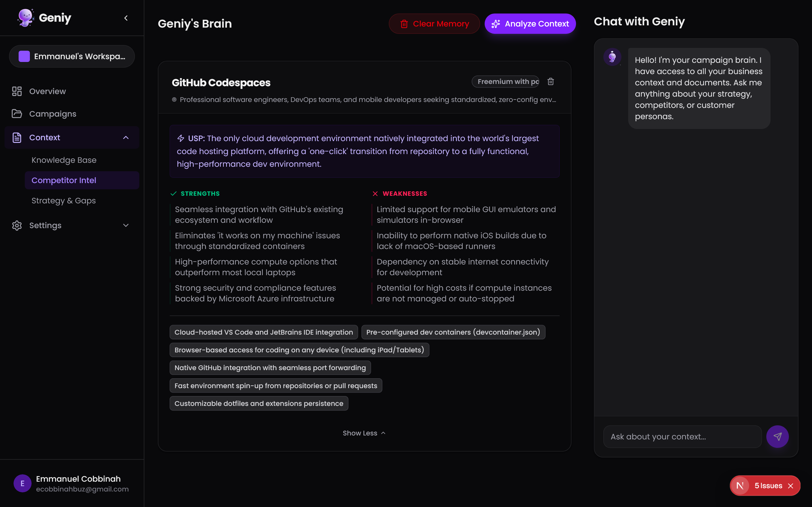Click the Geniy avatar beside the chat greeting
The width and height of the screenshot is (812, 507).
point(612,57)
